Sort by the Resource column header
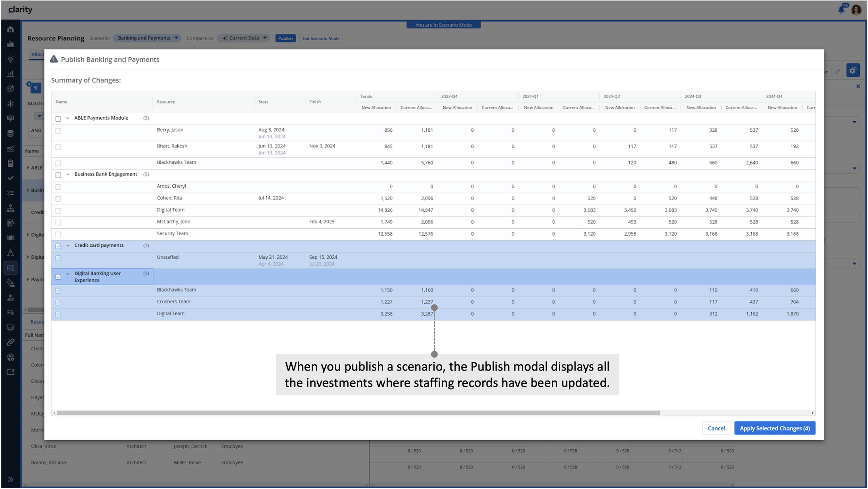868x489 pixels. point(166,102)
